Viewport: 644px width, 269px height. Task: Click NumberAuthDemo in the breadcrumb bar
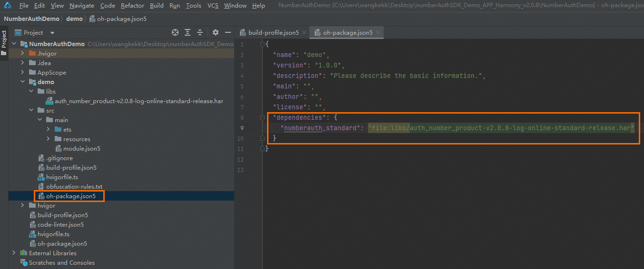32,19
